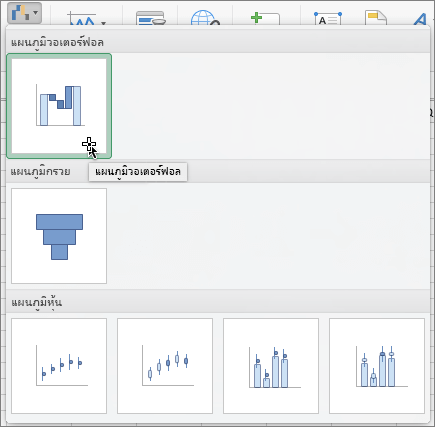435x427 pixels.
Task: Click the waterfall chart toolbar button
Action: [24, 13]
